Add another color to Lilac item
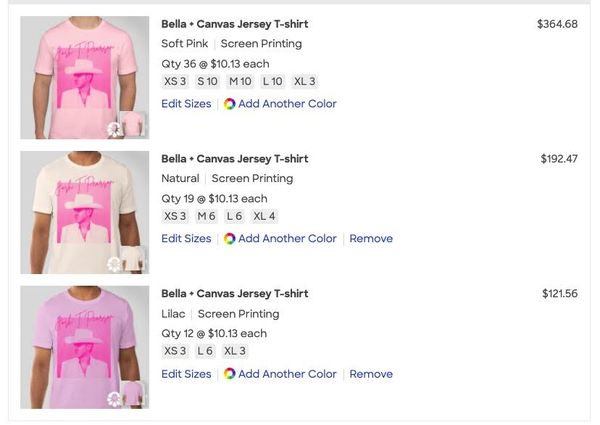 [287, 374]
